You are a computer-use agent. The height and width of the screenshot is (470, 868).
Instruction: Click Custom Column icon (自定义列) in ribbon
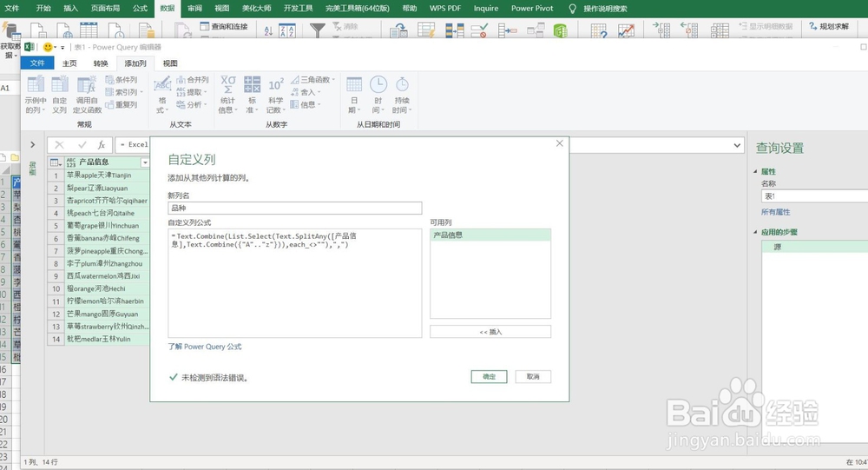coord(59,85)
